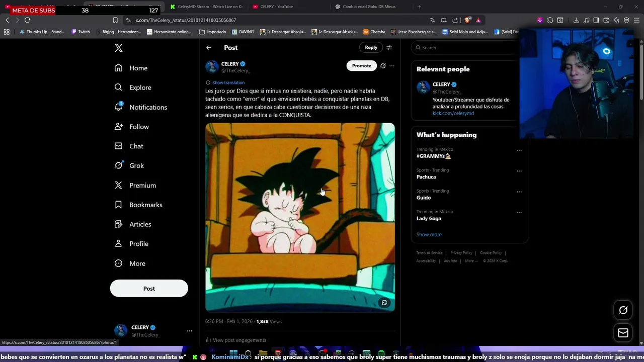The width and height of the screenshot is (644, 362).
Task: Open browser extensions puzzle icon
Action: [x=550, y=20]
